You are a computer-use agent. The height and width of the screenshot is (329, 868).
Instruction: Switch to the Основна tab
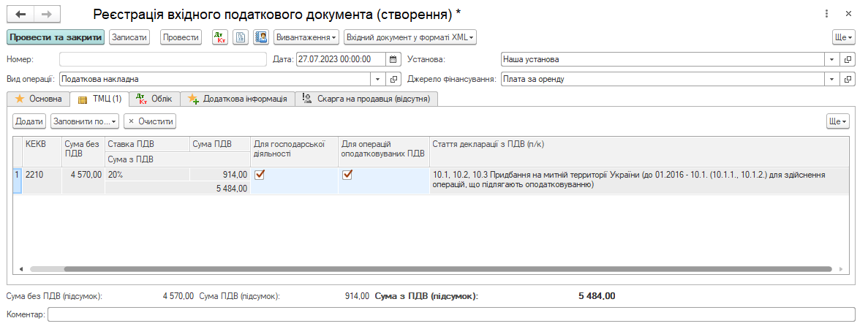pos(39,99)
